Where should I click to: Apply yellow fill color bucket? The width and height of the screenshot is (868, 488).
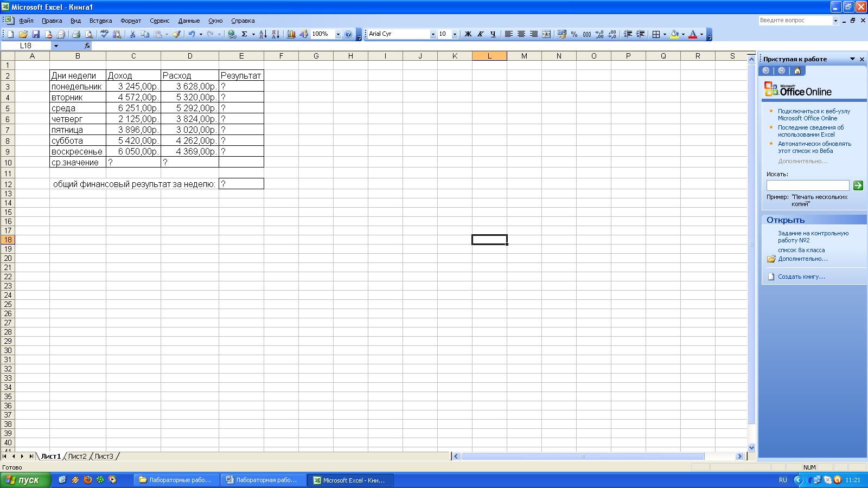(674, 34)
